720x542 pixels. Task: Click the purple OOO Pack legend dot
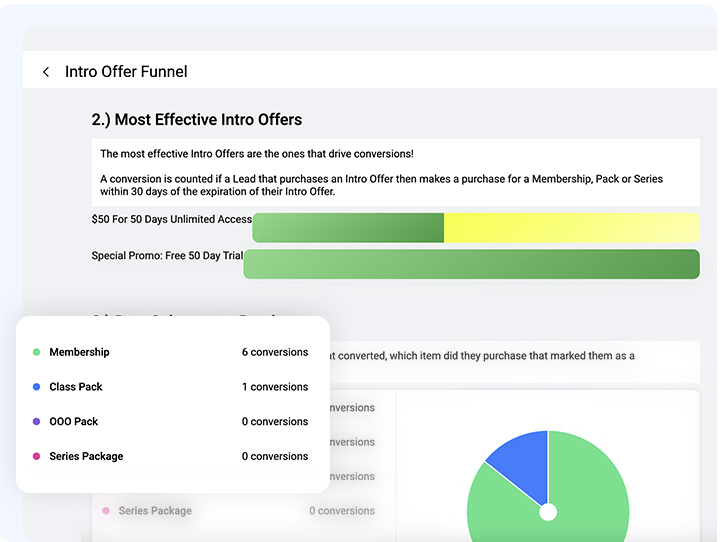tap(37, 421)
